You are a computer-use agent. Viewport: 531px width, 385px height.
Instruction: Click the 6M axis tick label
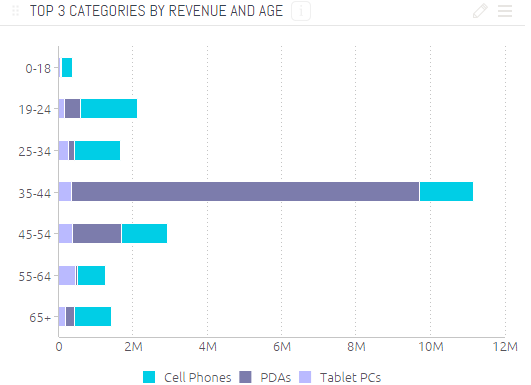click(282, 346)
